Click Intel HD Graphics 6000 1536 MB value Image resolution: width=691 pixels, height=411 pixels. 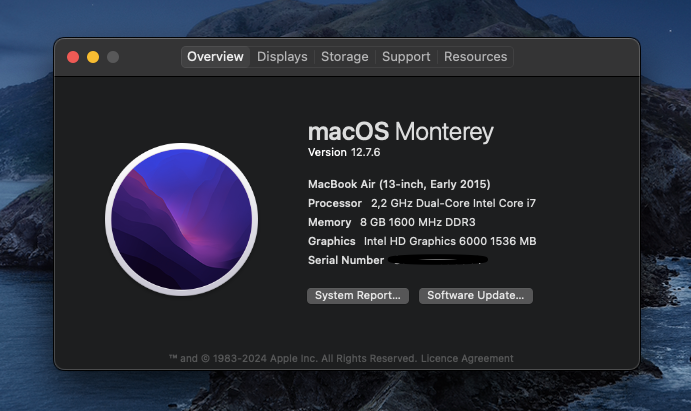[x=450, y=241]
